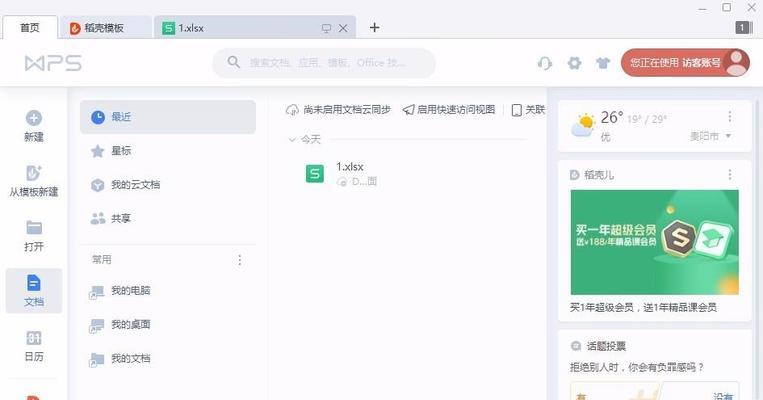Click 买1年超级会员，送1年精品课会员 caption
This screenshot has height=400, width=763.
coord(643,307)
